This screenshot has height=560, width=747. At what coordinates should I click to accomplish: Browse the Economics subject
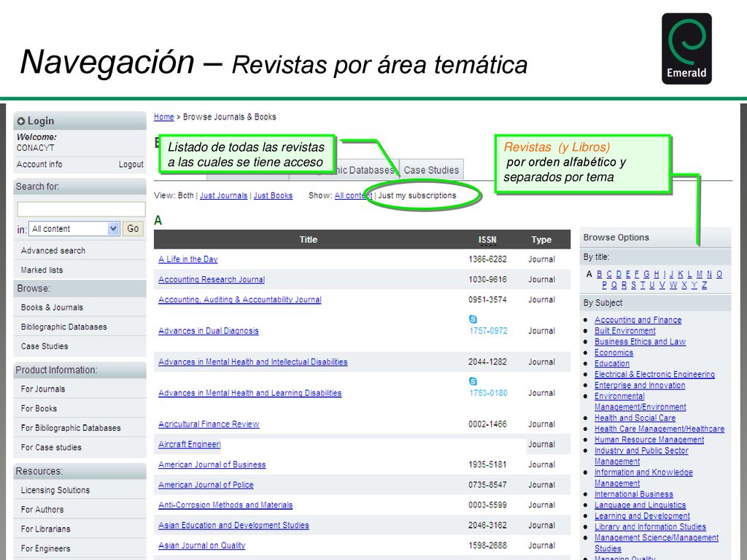[x=614, y=353]
